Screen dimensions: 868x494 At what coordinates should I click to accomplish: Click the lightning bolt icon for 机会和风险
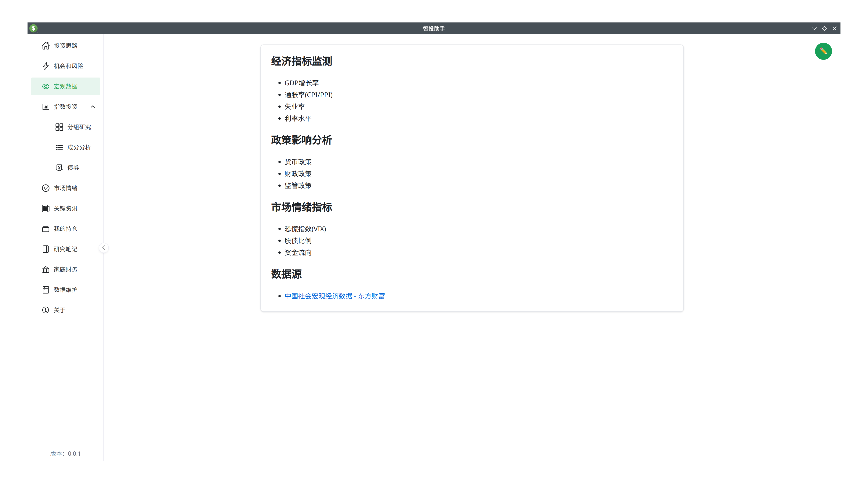(46, 66)
